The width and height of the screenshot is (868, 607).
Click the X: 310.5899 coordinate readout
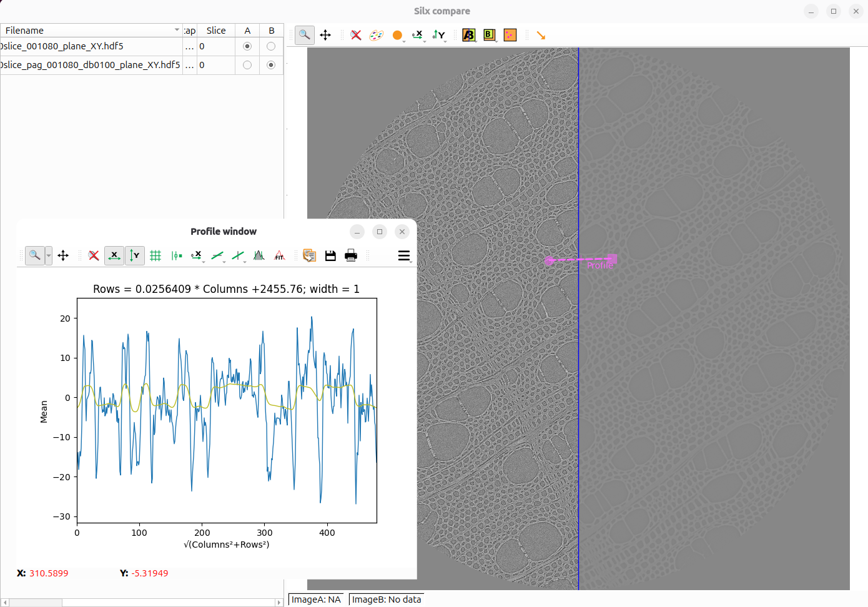(x=42, y=573)
